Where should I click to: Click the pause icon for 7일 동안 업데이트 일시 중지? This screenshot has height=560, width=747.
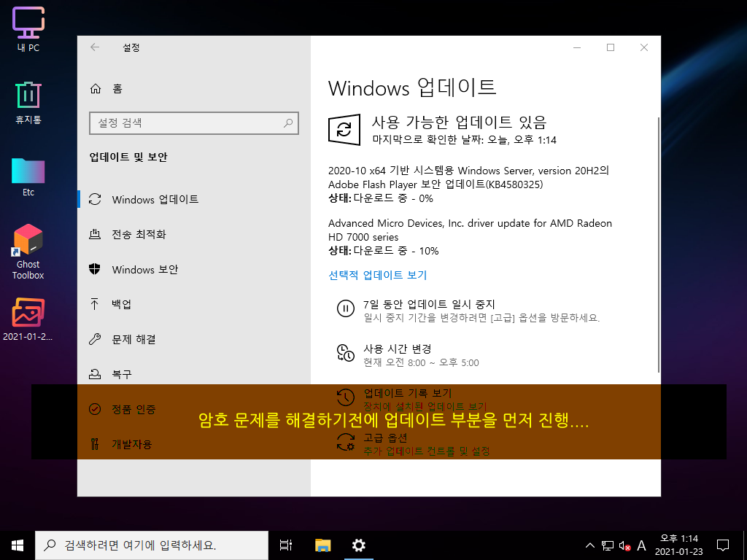tap(345, 308)
